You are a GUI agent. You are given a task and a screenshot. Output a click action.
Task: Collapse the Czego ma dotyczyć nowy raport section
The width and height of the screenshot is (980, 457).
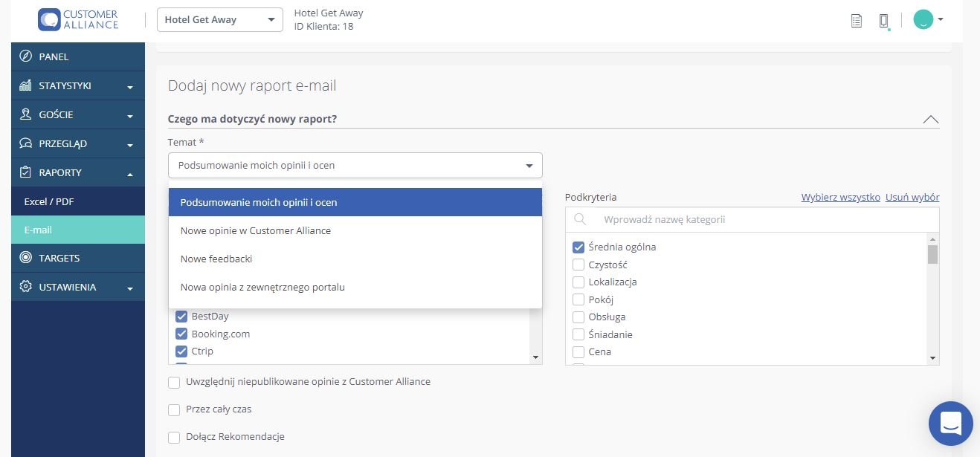[x=930, y=119]
